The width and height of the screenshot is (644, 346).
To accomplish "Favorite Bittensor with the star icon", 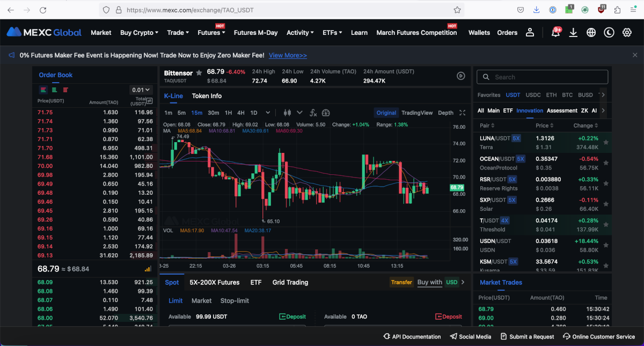I will [199, 72].
